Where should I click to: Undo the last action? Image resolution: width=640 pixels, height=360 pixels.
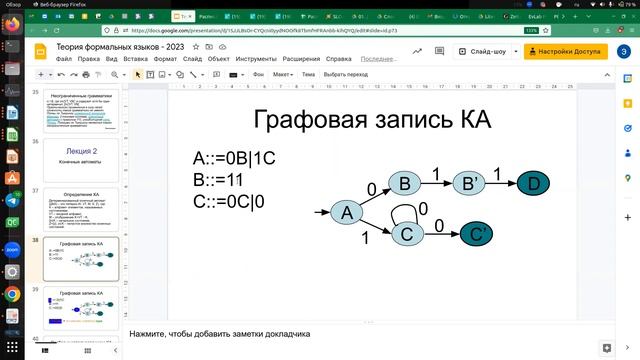coord(61,75)
